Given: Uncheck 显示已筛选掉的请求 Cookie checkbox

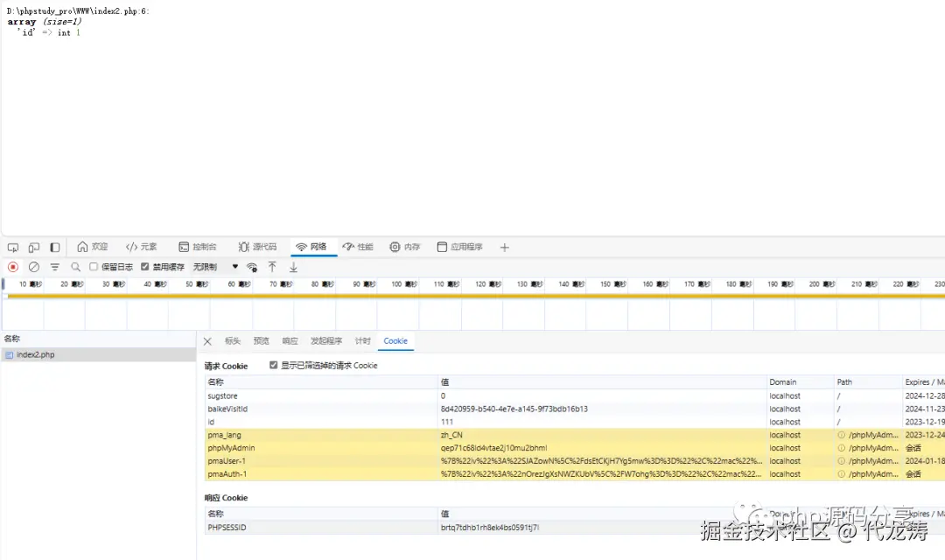Looking at the screenshot, I should 274,365.
